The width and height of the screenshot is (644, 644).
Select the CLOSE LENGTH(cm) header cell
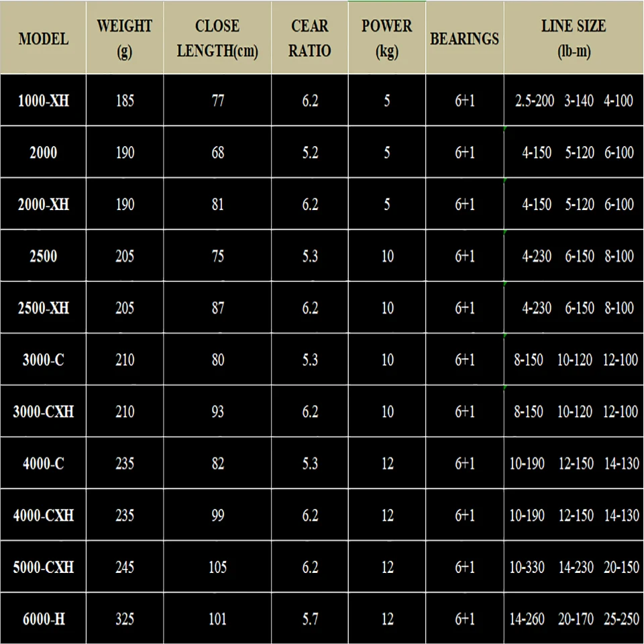point(217,38)
